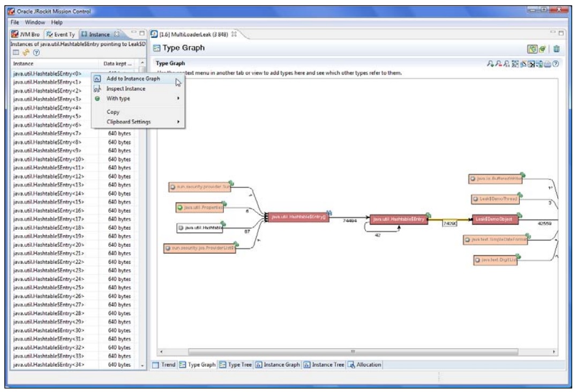Choose Add to Instance Graph from the context menu

(x=133, y=79)
